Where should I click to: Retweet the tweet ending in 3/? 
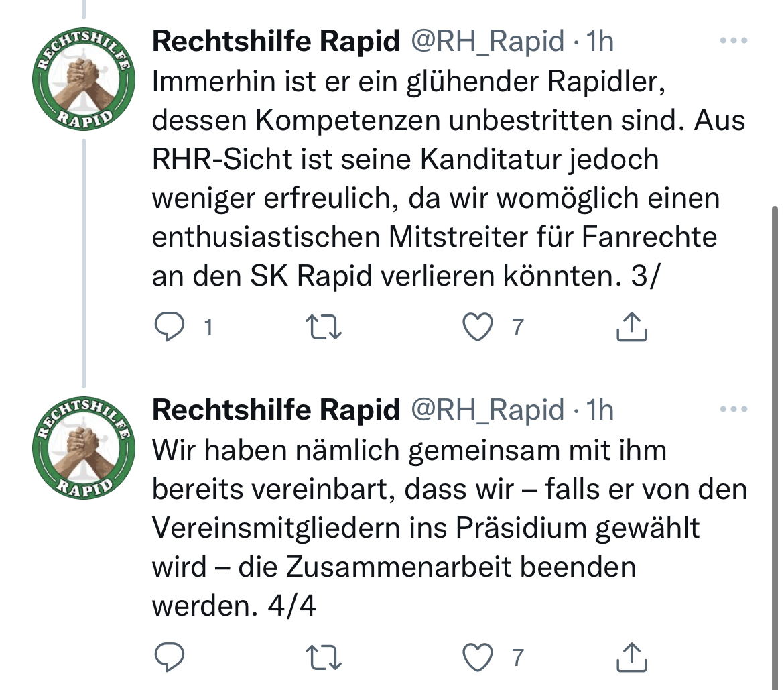point(324,327)
